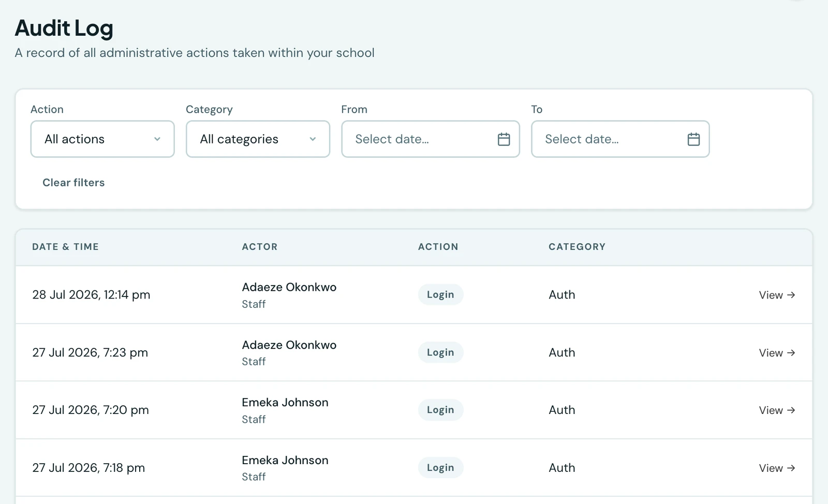Open calendar icon in To field

[693, 139]
